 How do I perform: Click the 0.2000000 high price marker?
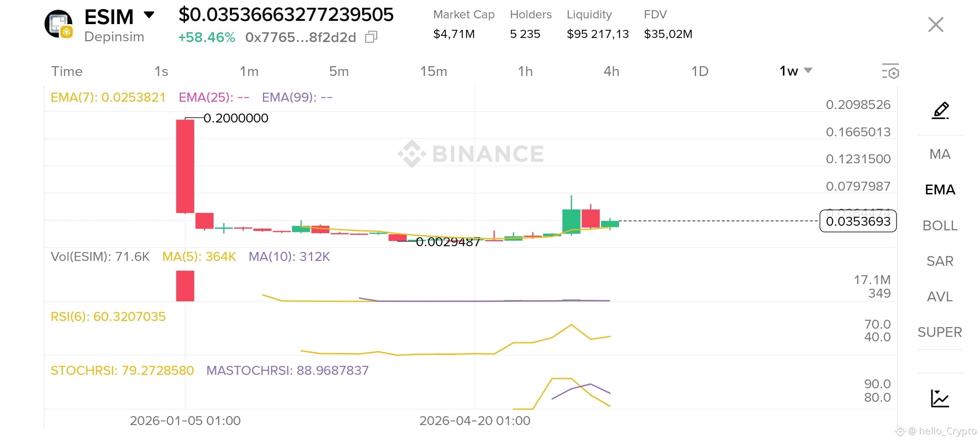236,118
